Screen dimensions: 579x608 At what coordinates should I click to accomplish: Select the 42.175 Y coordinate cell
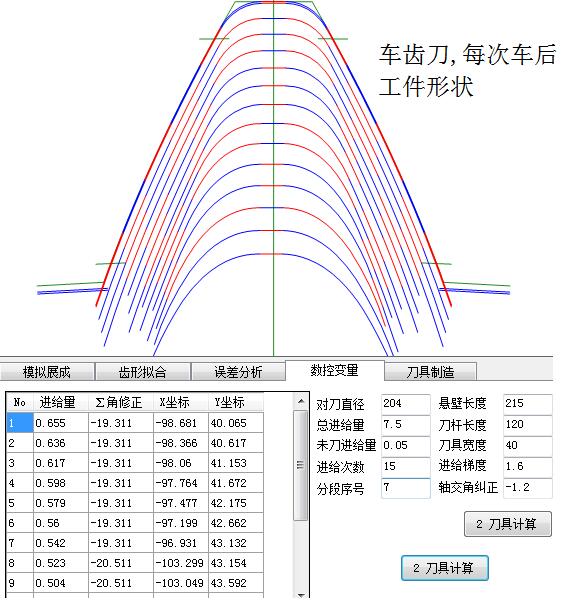pyautogui.click(x=236, y=503)
